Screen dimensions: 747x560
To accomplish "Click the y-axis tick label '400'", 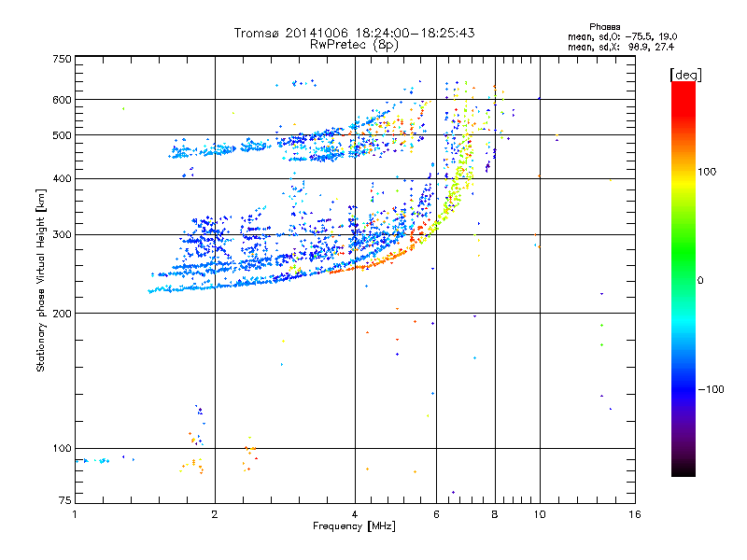I will (62, 178).
